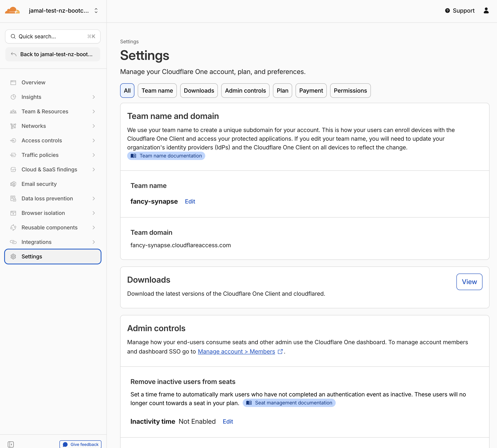Click the Settings breadcrumb
The width and height of the screenshot is (497, 448).
(129, 42)
